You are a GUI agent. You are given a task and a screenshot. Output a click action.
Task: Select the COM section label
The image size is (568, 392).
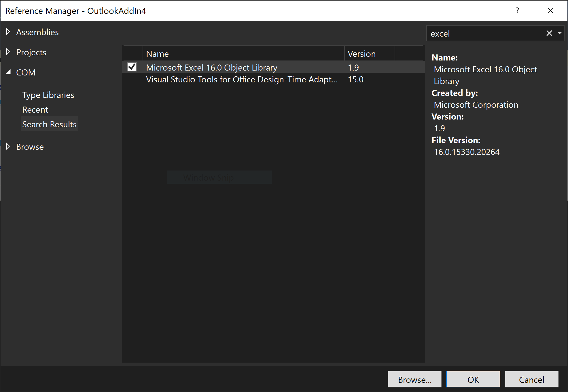click(x=26, y=72)
